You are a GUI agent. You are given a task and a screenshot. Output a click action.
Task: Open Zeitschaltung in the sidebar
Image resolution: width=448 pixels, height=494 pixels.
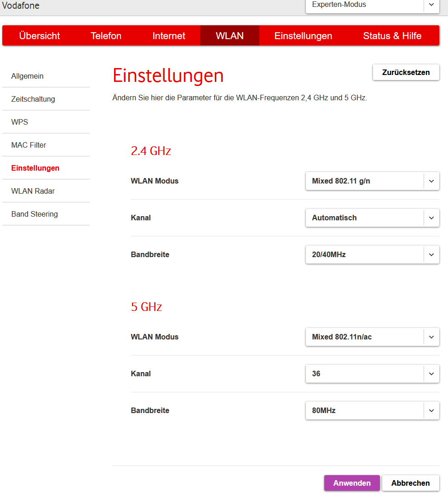pos(46,99)
